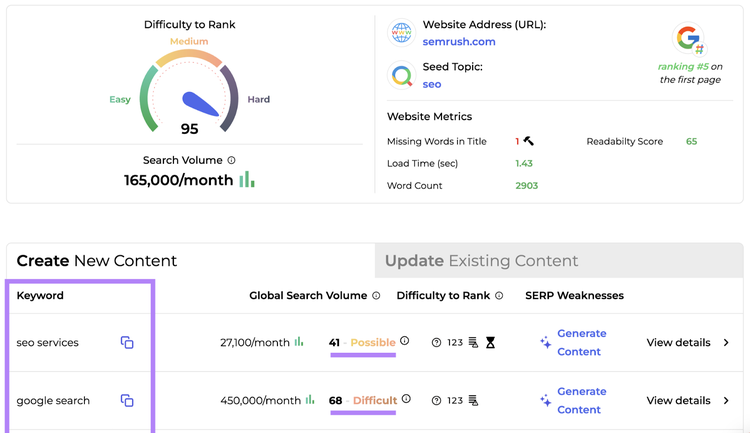
Task: Click the 'ranking #5' text
Action: coord(683,67)
